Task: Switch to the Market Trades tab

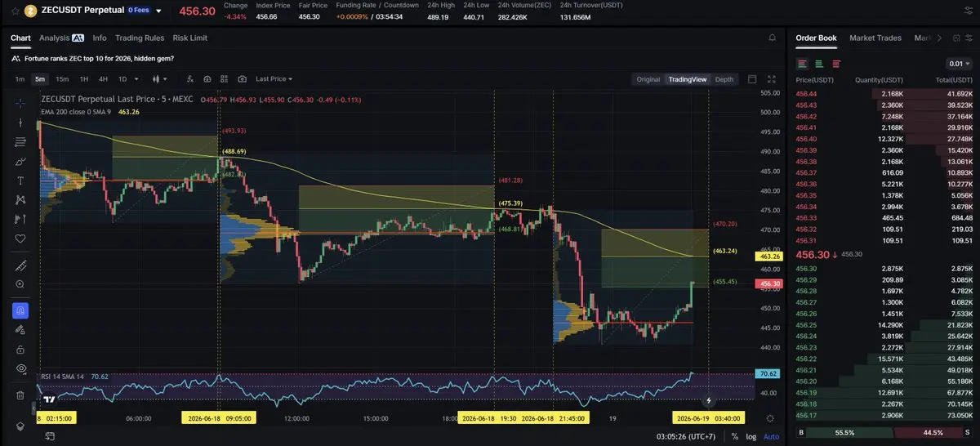Action: pos(875,38)
